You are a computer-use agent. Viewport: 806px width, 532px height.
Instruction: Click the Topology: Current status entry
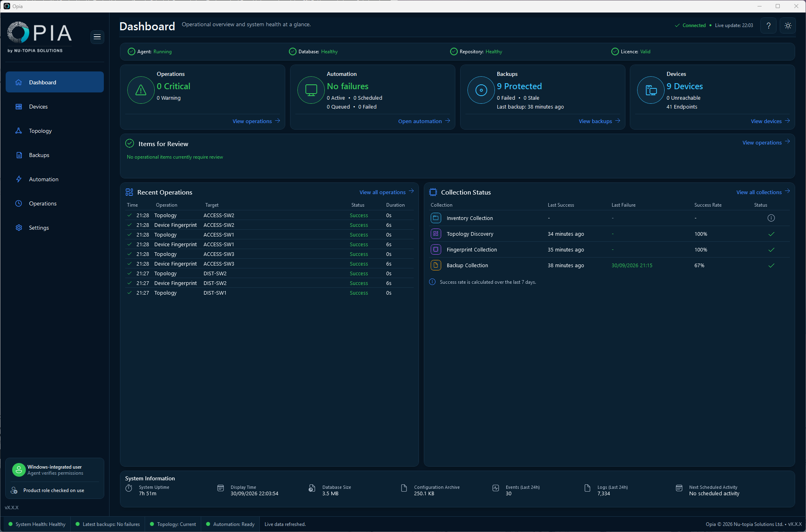pyautogui.click(x=173, y=524)
